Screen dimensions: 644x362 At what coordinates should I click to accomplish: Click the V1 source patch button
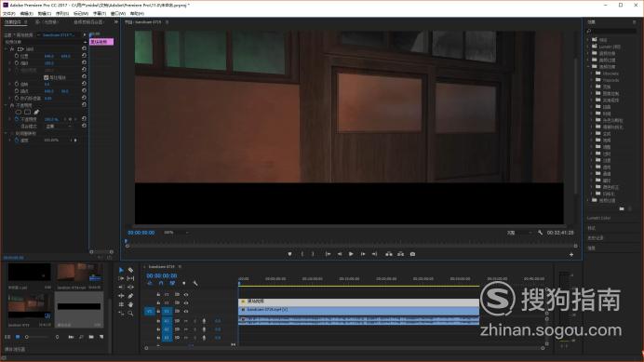149,311
